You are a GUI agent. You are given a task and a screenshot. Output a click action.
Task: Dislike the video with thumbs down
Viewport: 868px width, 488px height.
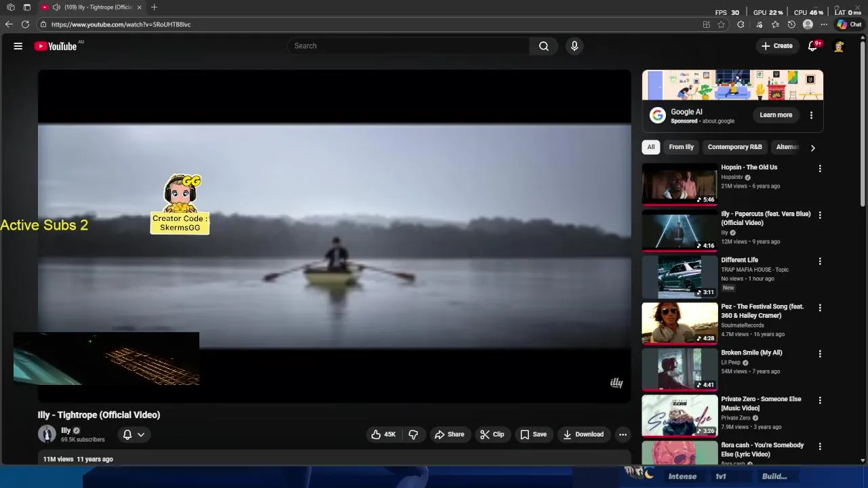point(413,434)
